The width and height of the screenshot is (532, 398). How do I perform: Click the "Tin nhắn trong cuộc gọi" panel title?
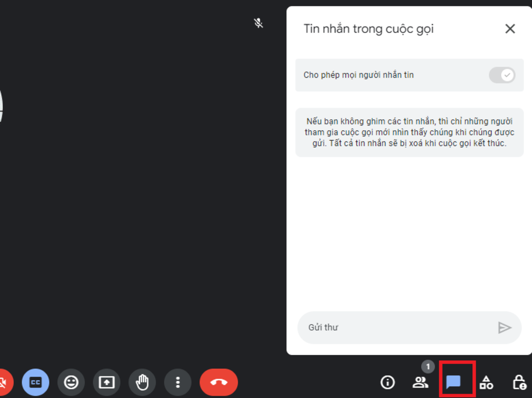pos(369,29)
